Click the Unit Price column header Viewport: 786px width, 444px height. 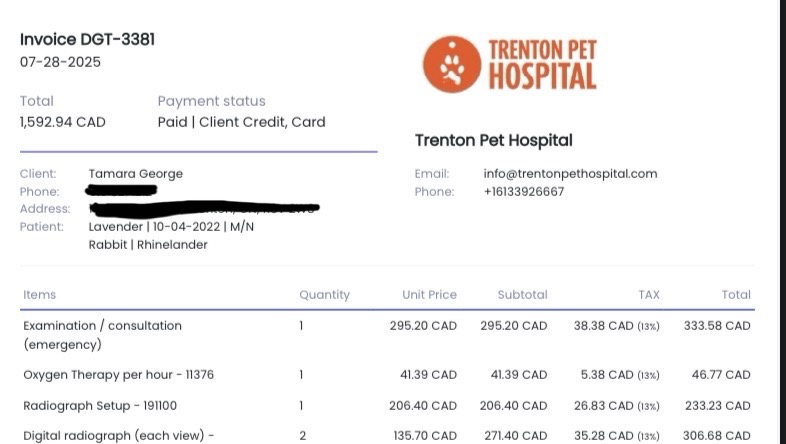pyautogui.click(x=429, y=295)
